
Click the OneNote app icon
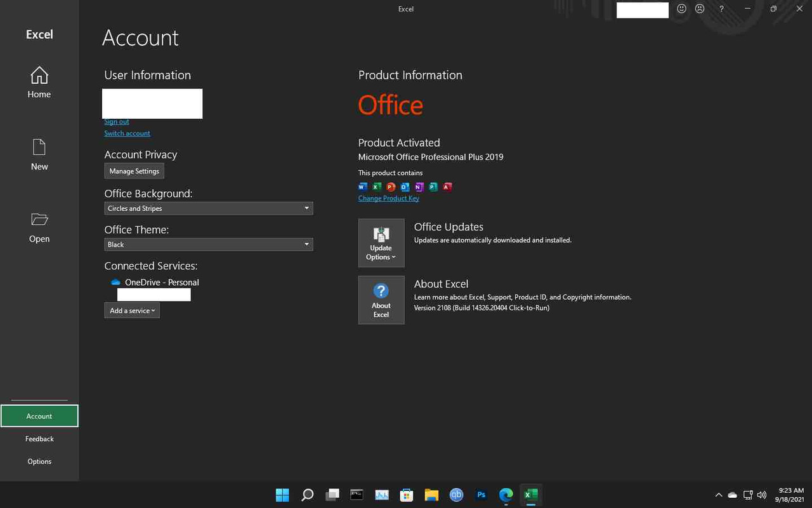[x=419, y=187]
